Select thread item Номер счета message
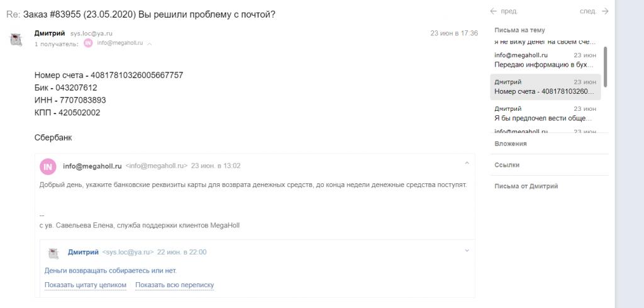The height and width of the screenshot is (308, 644). click(x=545, y=87)
